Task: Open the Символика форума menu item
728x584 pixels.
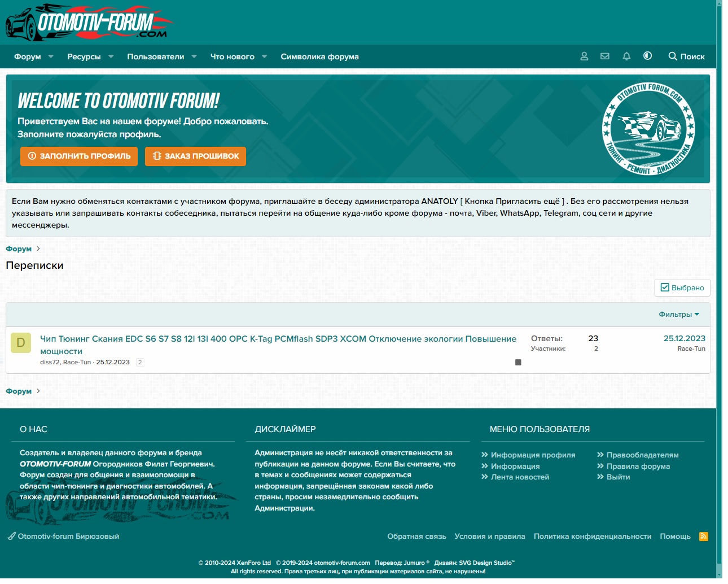Action: (x=319, y=56)
